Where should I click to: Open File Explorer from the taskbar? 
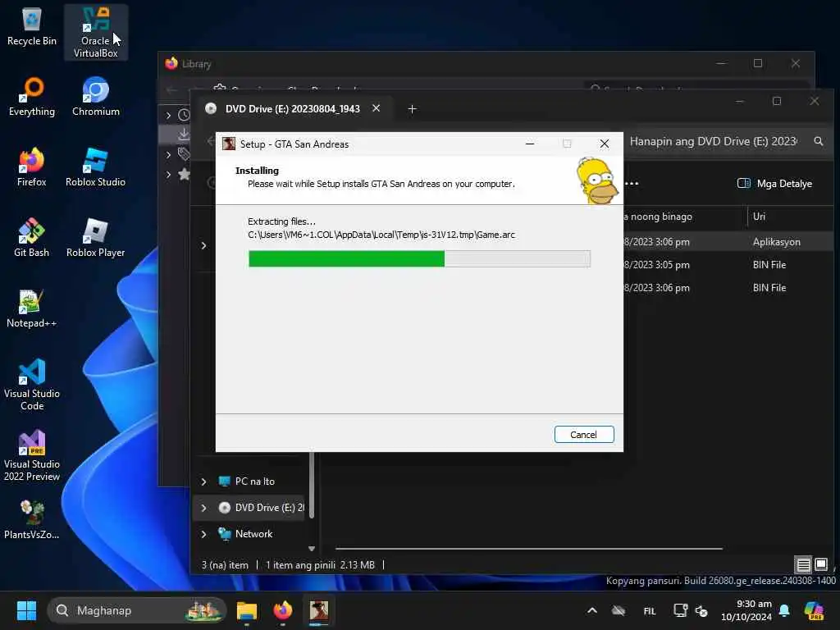247,610
